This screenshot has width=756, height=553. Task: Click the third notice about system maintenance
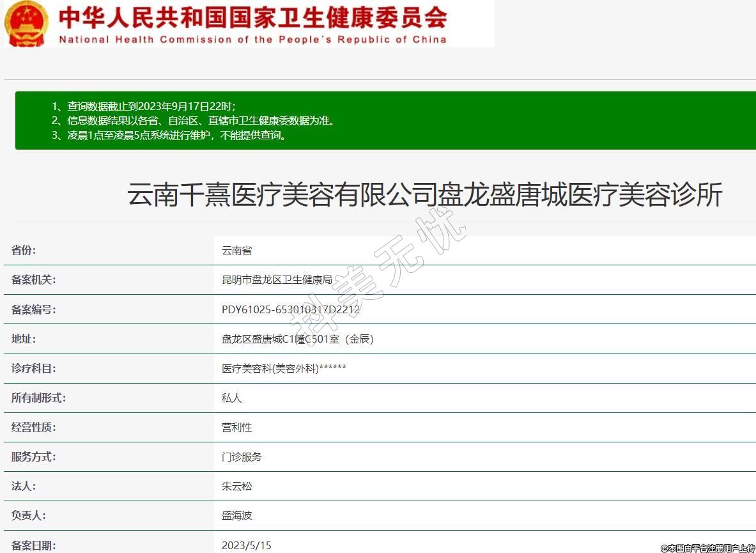pyautogui.click(x=169, y=135)
